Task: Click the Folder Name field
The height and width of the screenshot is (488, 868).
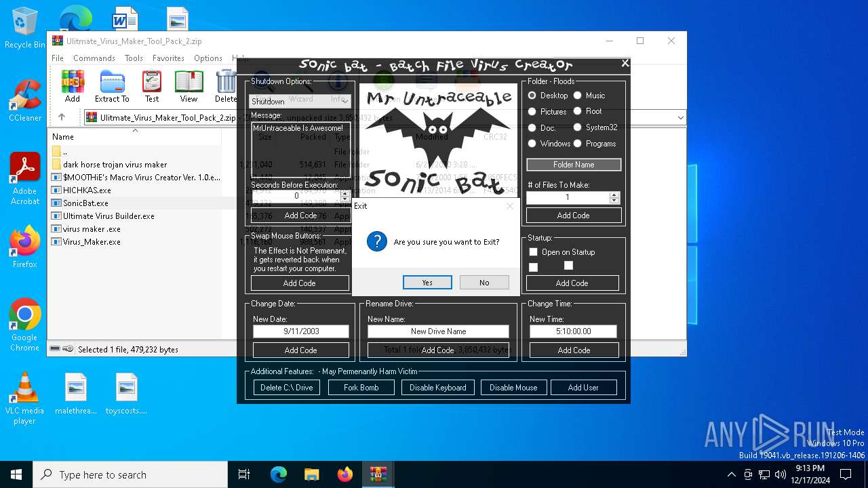Action: [x=574, y=165]
